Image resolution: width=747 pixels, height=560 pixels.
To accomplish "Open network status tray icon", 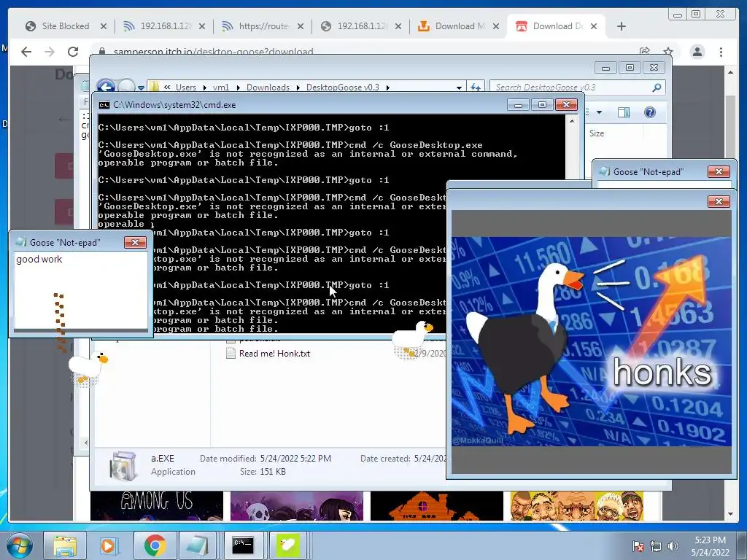I will coord(656,546).
